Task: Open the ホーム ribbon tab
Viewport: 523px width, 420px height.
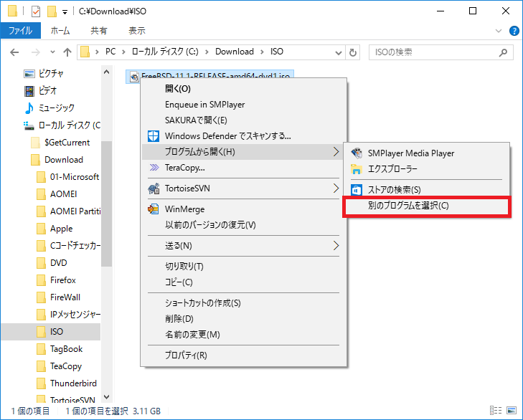Action: tap(60, 31)
